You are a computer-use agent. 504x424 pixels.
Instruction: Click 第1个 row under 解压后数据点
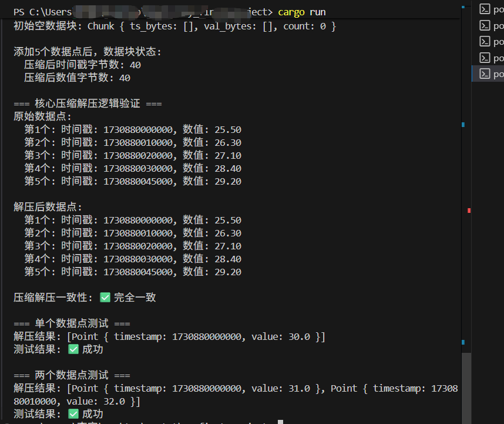133,220
